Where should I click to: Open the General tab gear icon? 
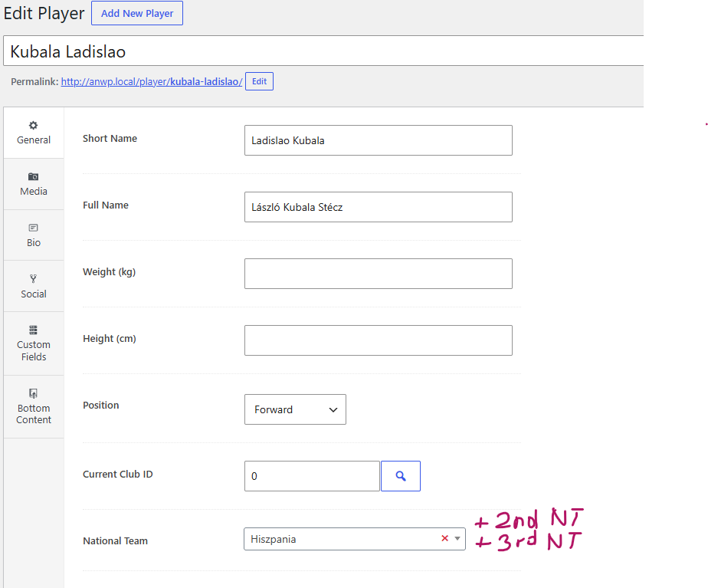[34, 126]
